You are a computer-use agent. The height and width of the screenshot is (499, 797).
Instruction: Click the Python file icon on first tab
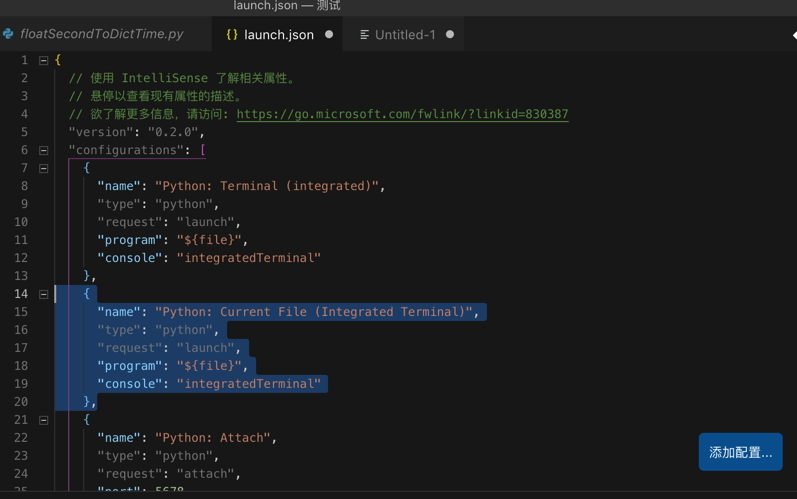[x=8, y=34]
